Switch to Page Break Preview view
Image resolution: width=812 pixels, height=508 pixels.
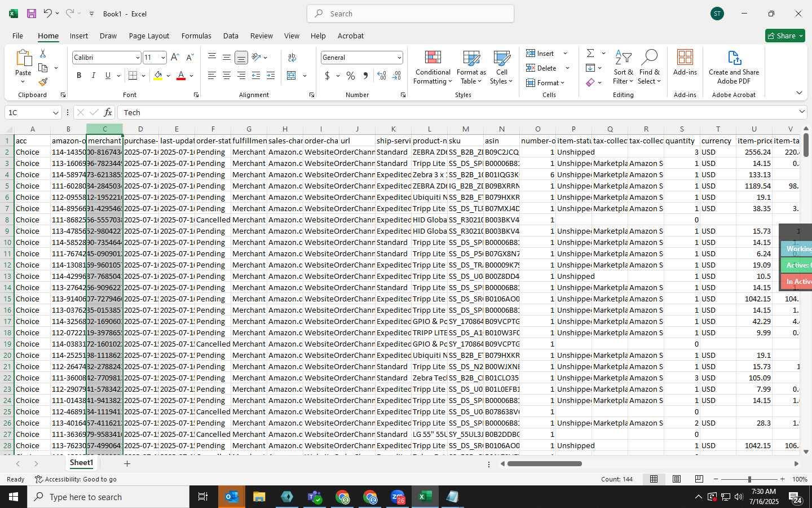[699, 479]
